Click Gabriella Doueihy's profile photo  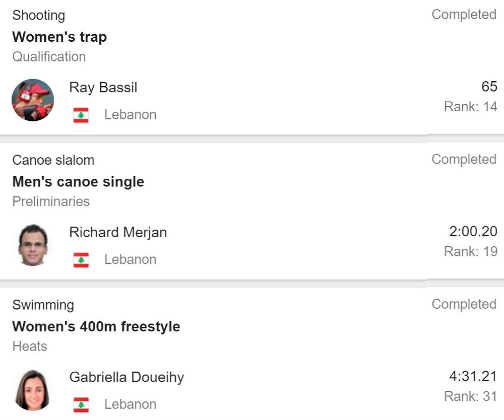(33, 390)
